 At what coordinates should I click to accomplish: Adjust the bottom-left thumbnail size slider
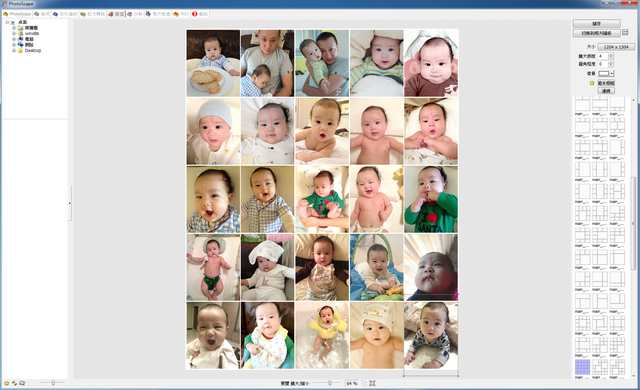[53, 383]
